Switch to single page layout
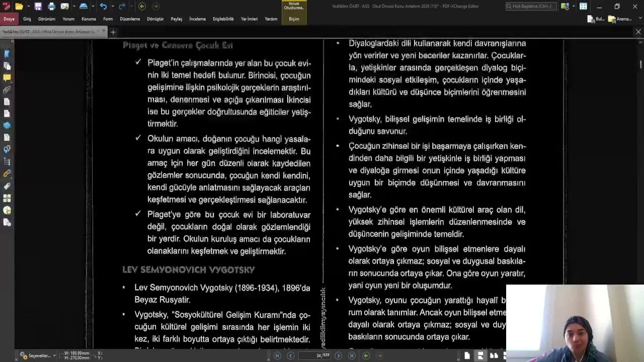Screen dimensions: 644x362 (467, 355)
